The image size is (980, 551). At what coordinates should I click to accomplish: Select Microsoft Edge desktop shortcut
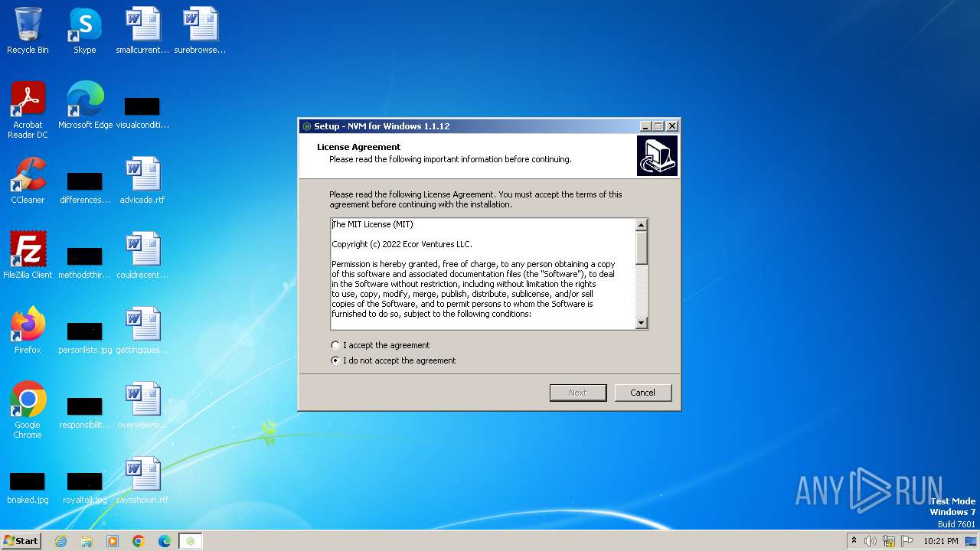pos(85,106)
